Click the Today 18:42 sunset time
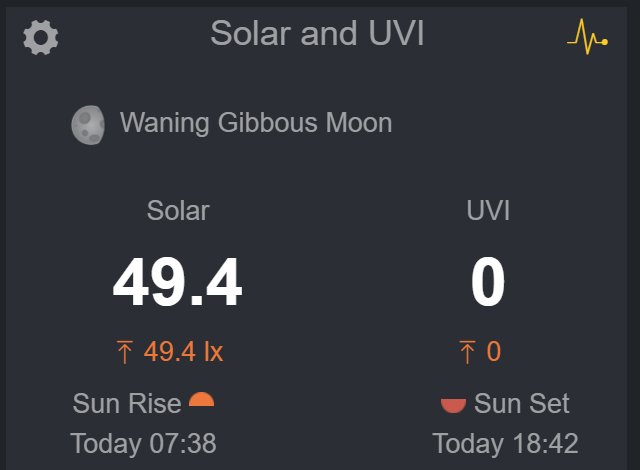 tap(505, 443)
